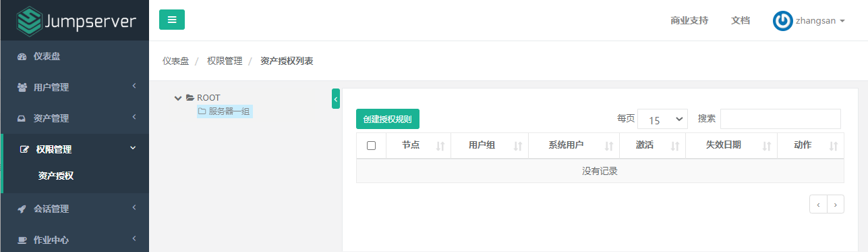Open the 商业支持 link

point(689,21)
